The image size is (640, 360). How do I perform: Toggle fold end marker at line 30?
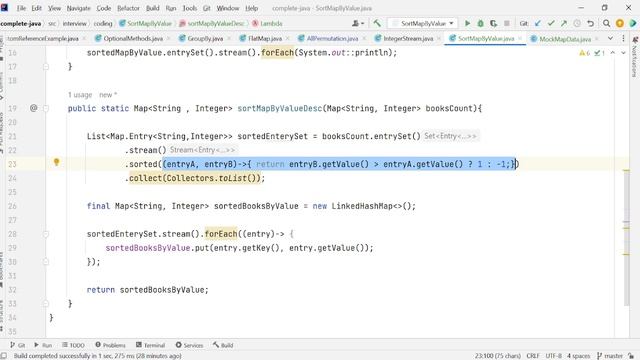(x=46, y=262)
